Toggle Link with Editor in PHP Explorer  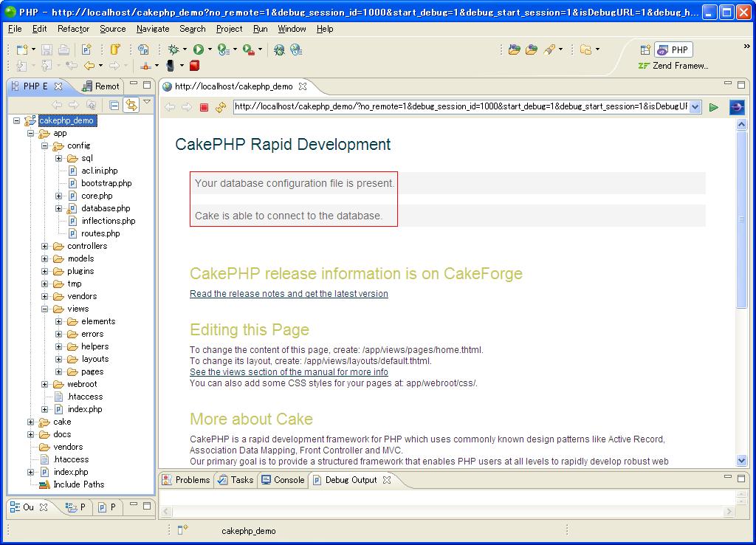point(131,105)
